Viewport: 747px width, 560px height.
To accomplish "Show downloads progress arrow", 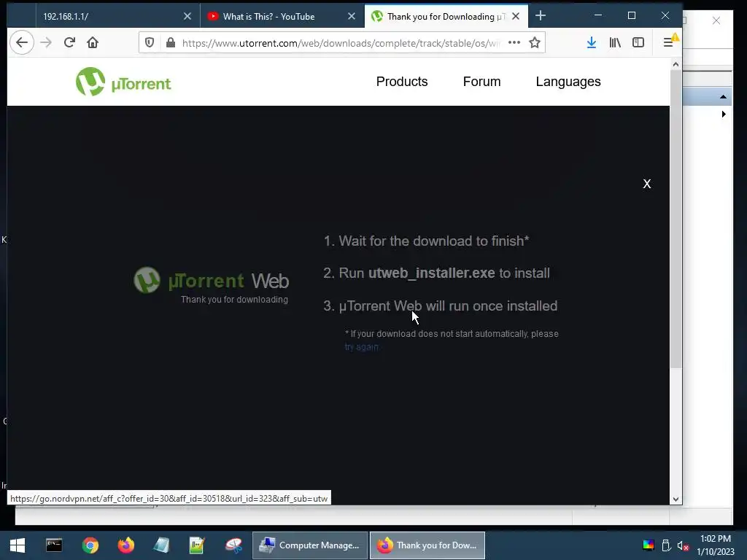I will [x=591, y=42].
